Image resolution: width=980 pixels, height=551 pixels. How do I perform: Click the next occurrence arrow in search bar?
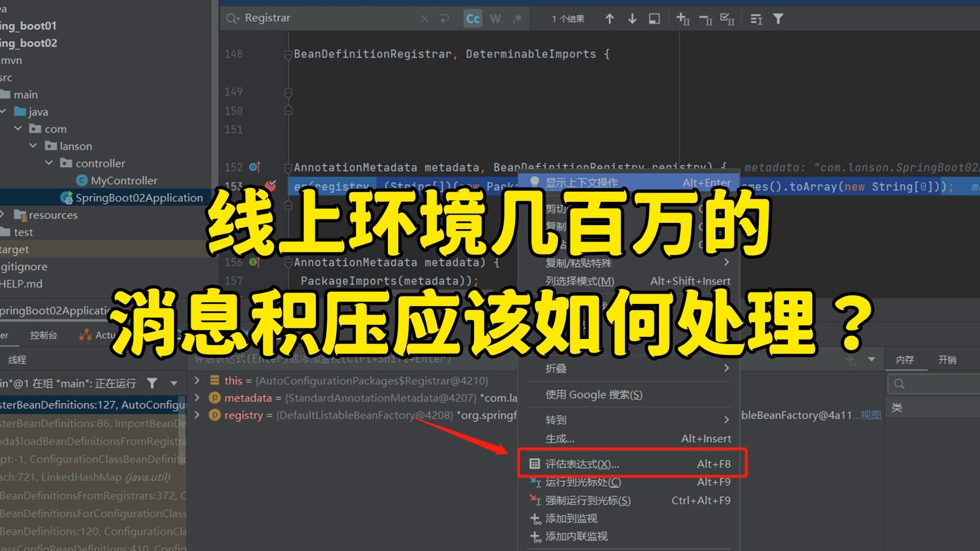coord(632,18)
